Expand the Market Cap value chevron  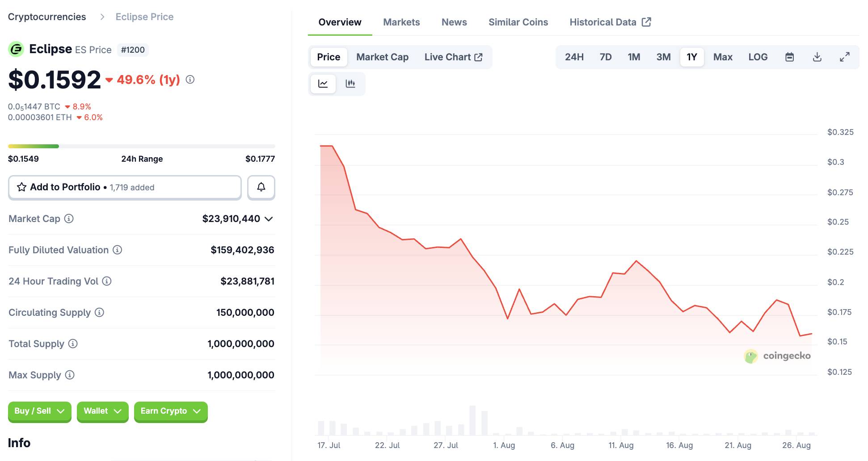pos(269,219)
